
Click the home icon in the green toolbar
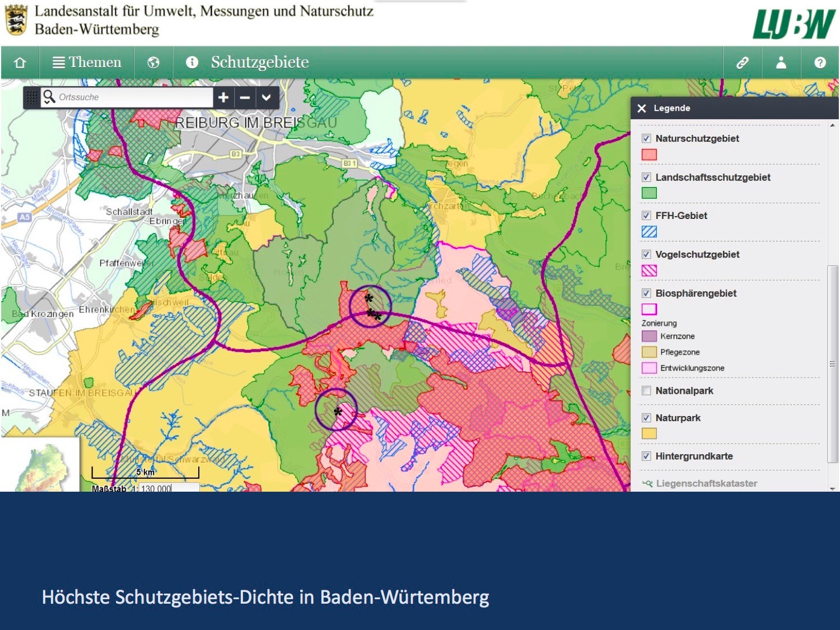20,63
